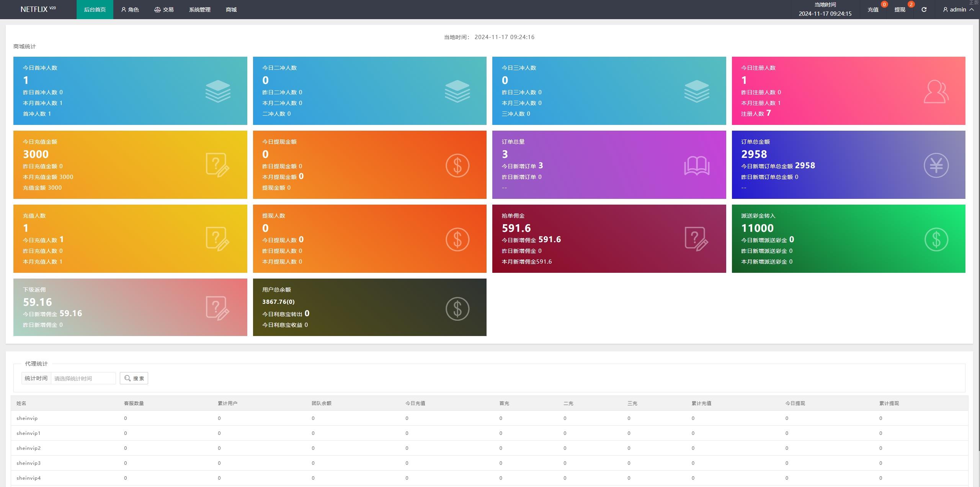The width and height of the screenshot is (980, 487).
Task: Click yen icon on 订单总金额 card
Action: pyautogui.click(x=936, y=165)
